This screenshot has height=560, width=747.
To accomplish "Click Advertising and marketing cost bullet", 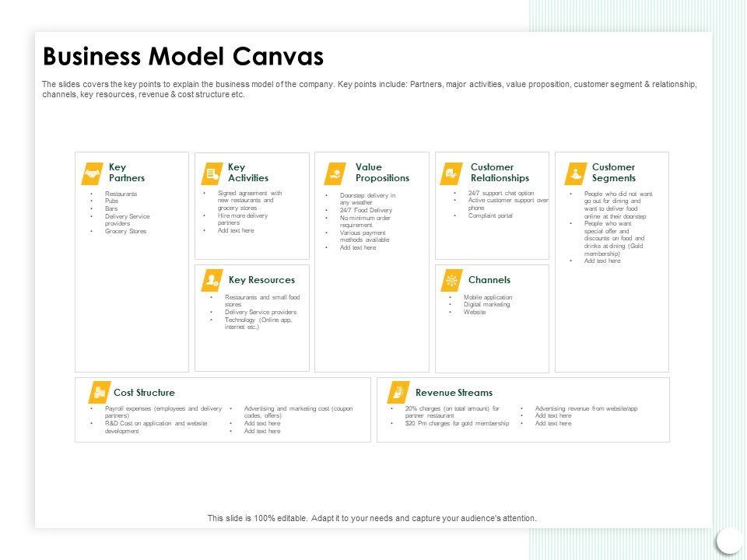I will click(x=298, y=412).
